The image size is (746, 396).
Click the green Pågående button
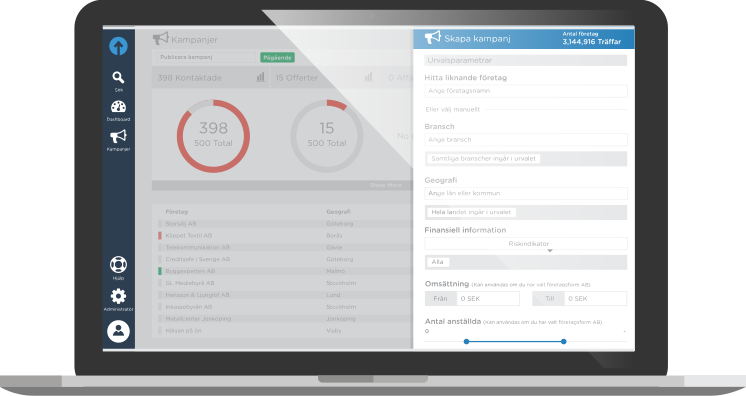click(277, 57)
